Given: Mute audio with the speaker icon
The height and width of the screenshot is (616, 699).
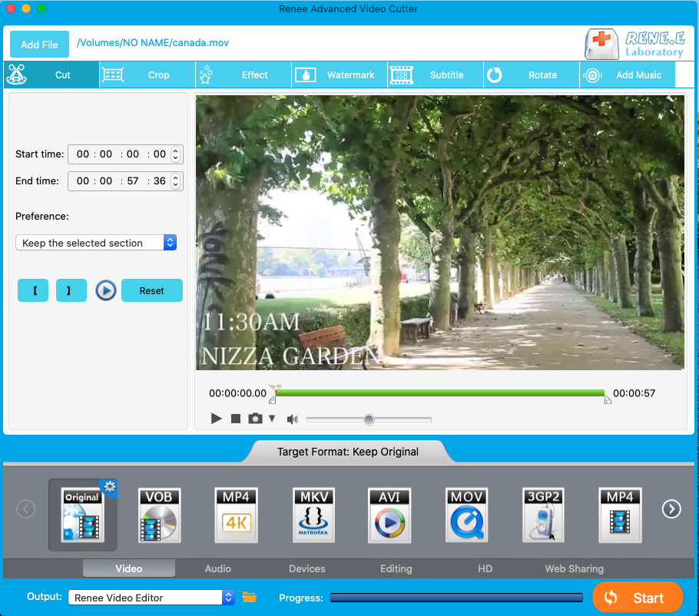Looking at the screenshot, I should click(x=293, y=419).
